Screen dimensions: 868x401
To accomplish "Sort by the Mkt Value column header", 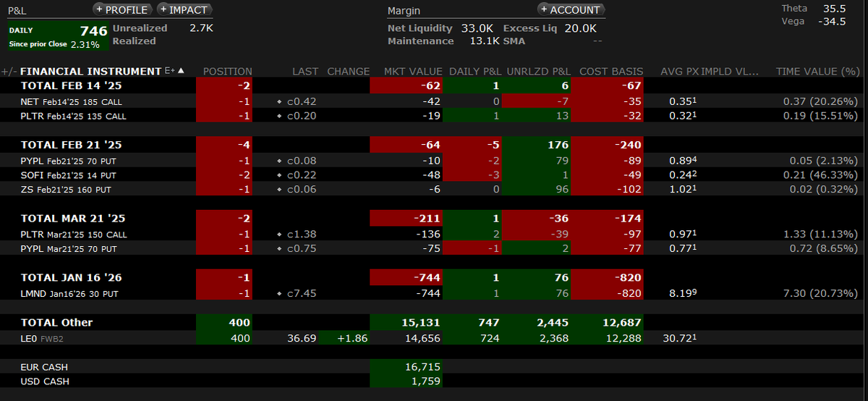I will [414, 71].
